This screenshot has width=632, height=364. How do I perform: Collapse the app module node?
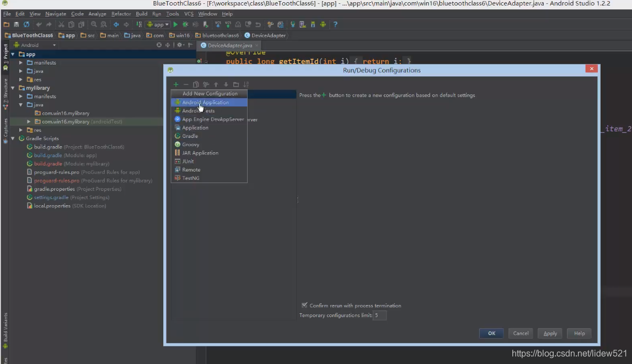13,54
